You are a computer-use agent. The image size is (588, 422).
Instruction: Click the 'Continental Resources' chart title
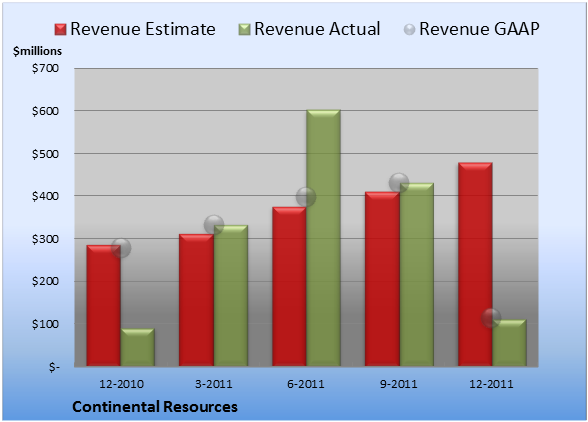(x=155, y=407)
